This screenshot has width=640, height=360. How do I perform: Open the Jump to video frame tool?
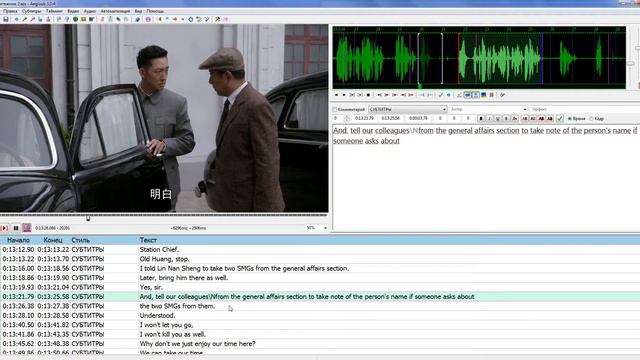[17, 19]
